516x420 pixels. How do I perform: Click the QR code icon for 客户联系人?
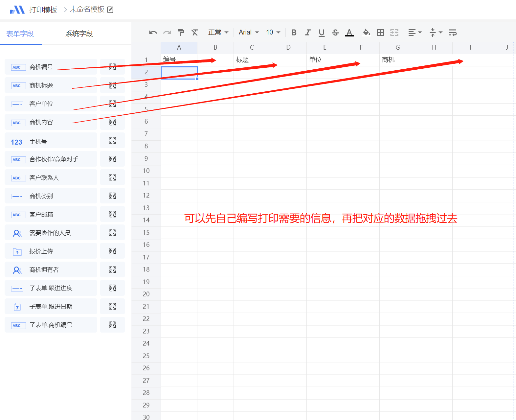112,177
